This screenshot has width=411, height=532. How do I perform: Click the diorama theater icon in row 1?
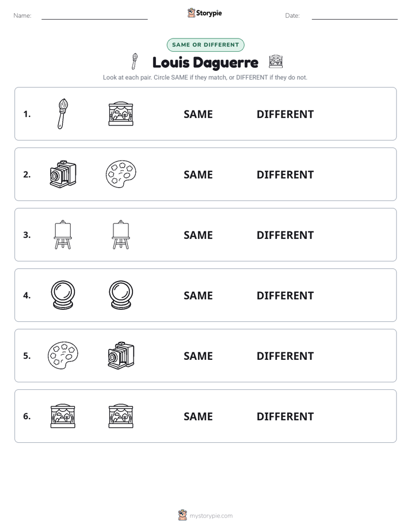click(x=121, y=113)
